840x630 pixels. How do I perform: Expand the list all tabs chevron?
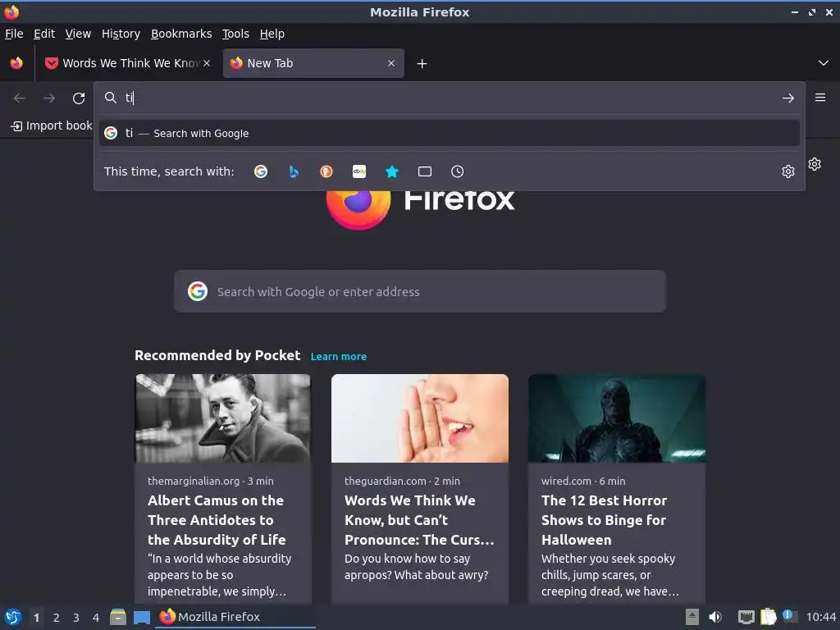pos(824,63)
